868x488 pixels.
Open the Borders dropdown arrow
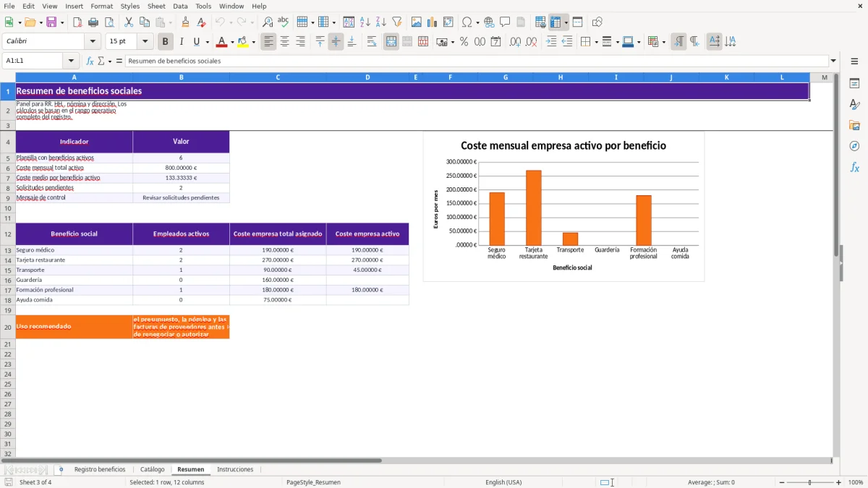pyautogui.click(x=596, y=42)
